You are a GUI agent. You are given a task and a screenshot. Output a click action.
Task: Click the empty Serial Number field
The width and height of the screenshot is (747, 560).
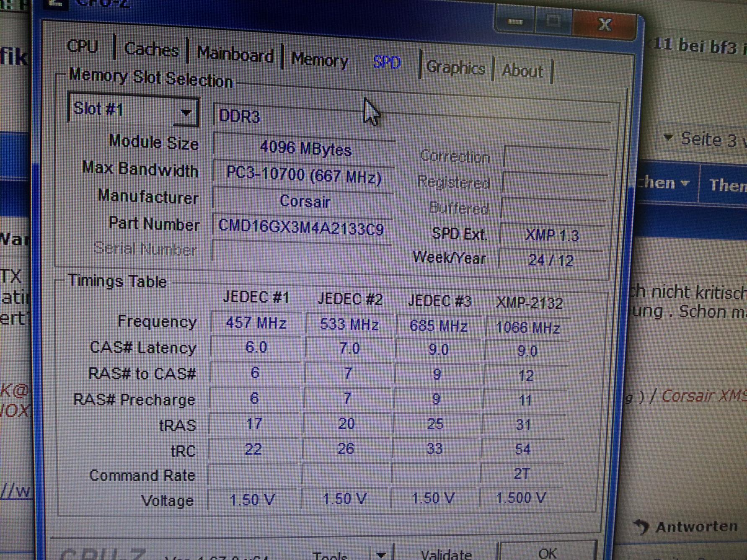click(302, 253)
